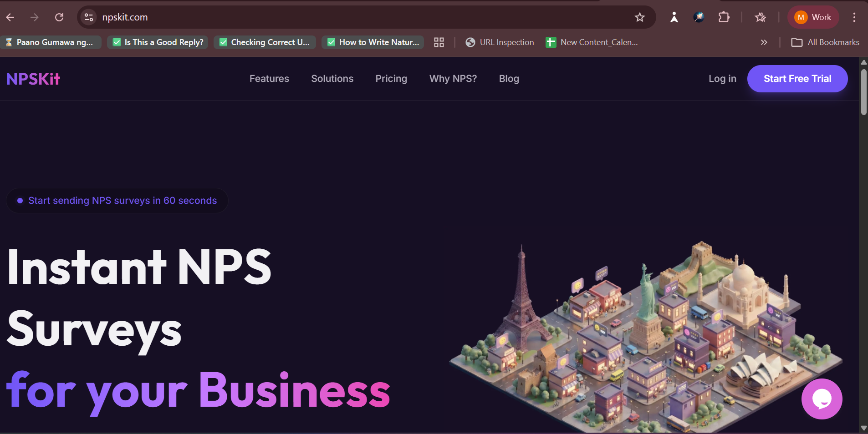The image size is (868, 434).
Task: Click the page scrollbar up arrow
Action: pos(863,62)
